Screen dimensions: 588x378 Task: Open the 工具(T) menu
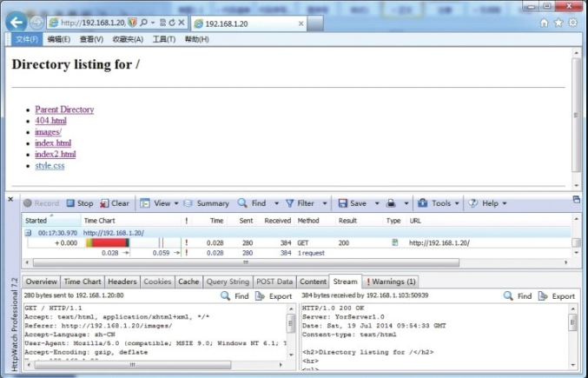click(x=164, y=39)
